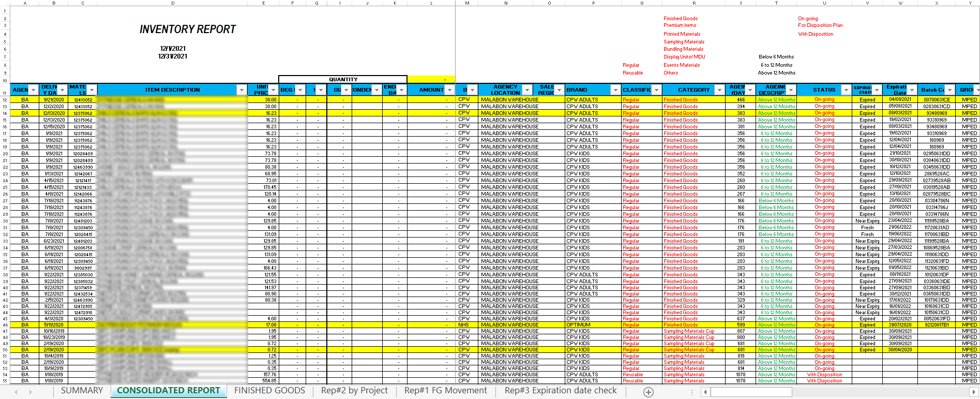The width and height of the screenshot is (980, 399).
Task: Select the 04/01/2021 expiration date cell
Action: (900, 99)
